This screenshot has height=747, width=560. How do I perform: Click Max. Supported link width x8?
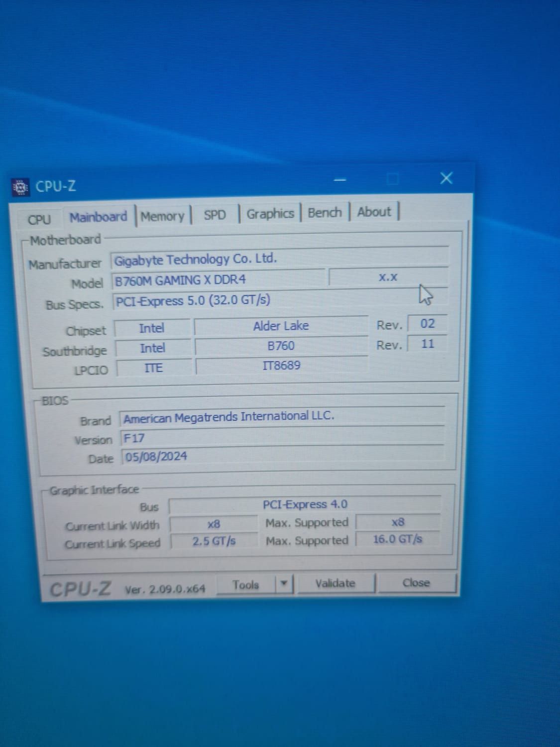(x=398, y=522)
